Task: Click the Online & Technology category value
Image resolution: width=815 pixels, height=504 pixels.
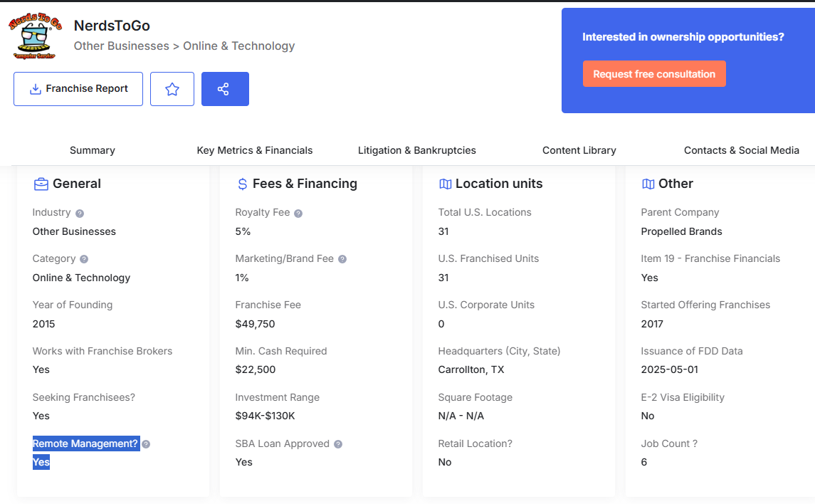Action: click(82, 278)
